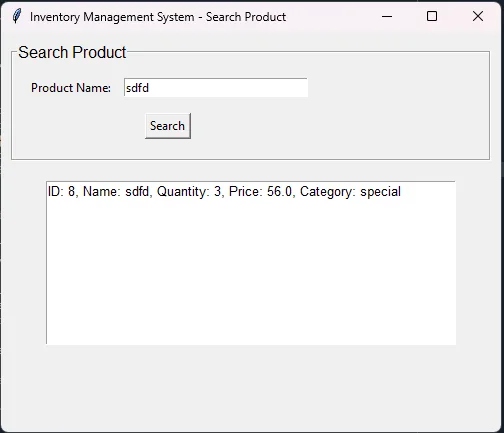Screen dimensions: 504x433
Task: Close the Inventory Management System window
Action: 478,16
